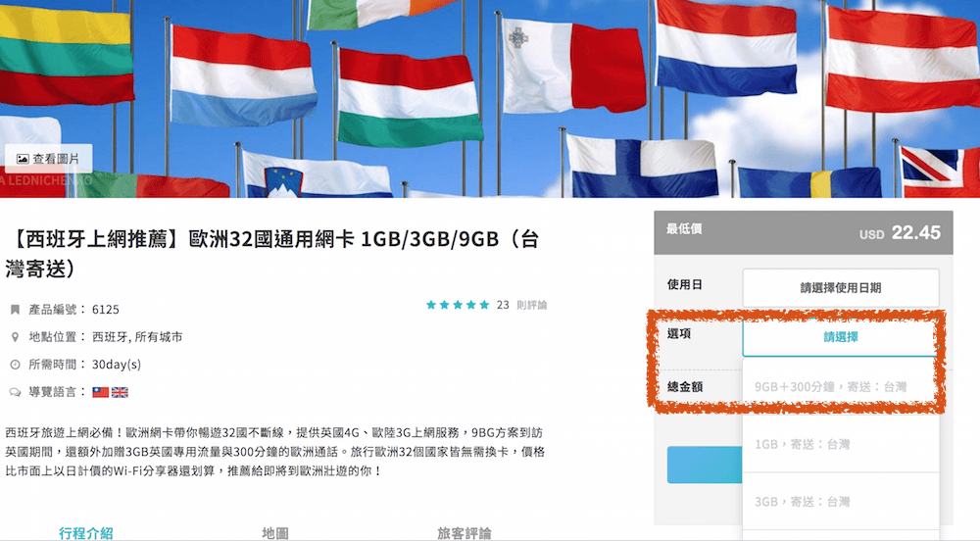This screenshot has width=980, height=541.
Task: Open the 請選擇使用日期 date picker
Action: 840,288
